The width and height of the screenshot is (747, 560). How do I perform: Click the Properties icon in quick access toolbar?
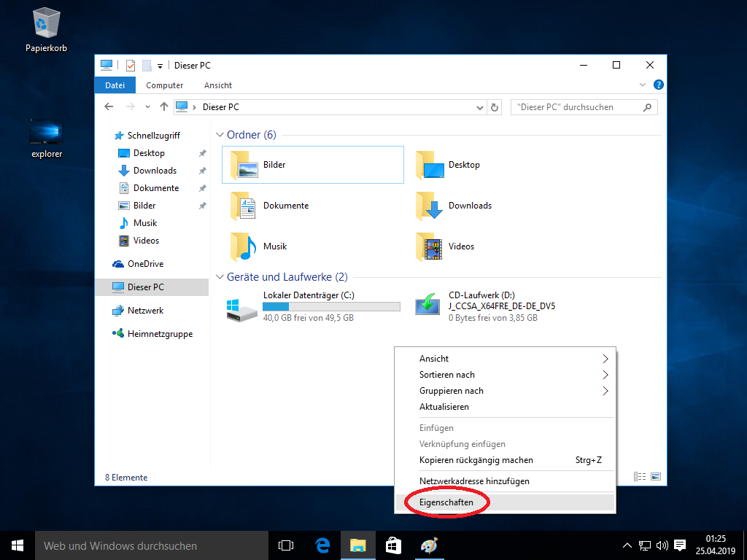[x=130, y=65]
